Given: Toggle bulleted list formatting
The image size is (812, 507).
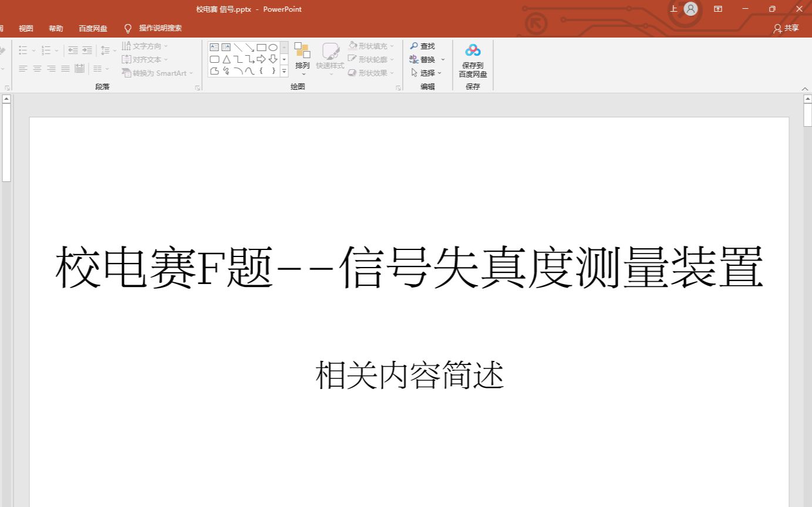Looking at the screenshot, I should [23, 50].
